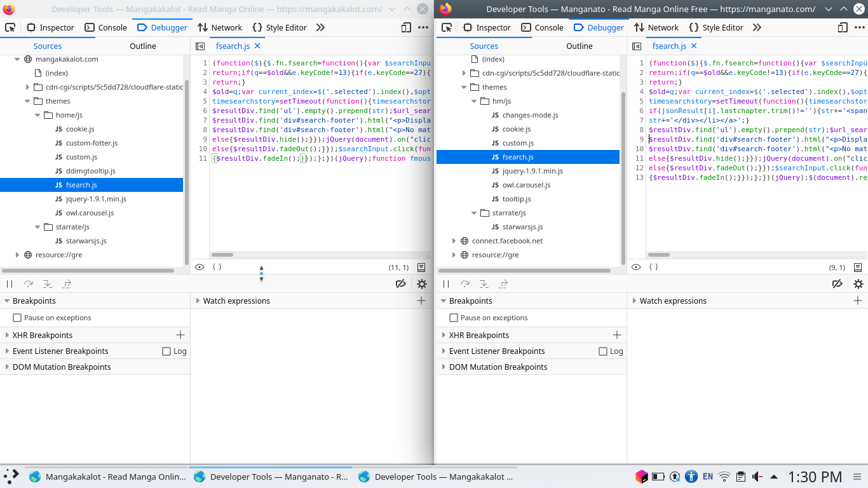The width and height of the screenshot is (868, 488).
Task: Open debugger settings gear in Mangakakalot window
Action: (x=422, y=284)
